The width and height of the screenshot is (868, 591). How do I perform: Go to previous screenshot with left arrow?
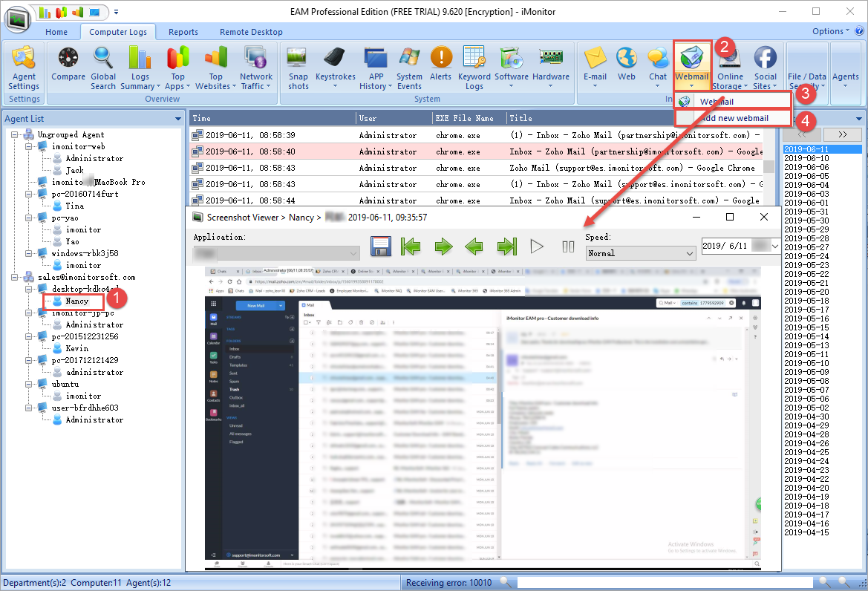tap(474, 246)
